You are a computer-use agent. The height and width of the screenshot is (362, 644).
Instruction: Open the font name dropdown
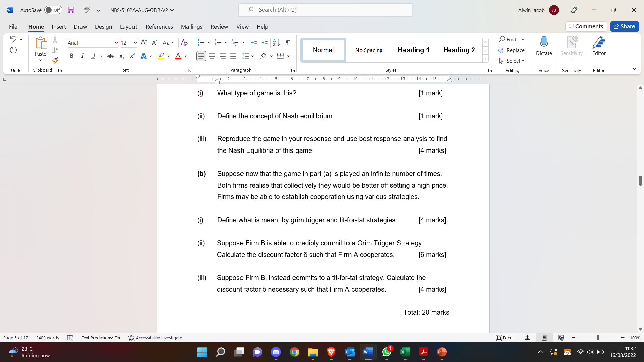[x=116, y=43]
